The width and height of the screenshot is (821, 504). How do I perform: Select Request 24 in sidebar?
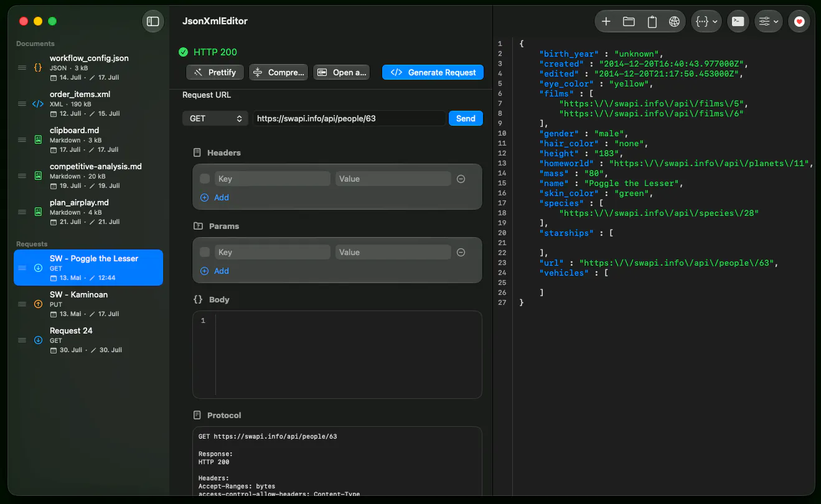pos(88,340)
